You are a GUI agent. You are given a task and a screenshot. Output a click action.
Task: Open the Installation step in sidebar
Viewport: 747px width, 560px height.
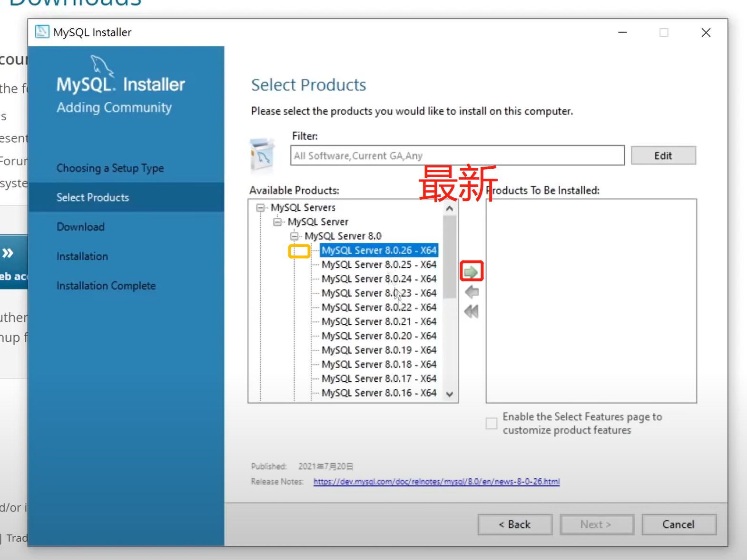point(82,256)
